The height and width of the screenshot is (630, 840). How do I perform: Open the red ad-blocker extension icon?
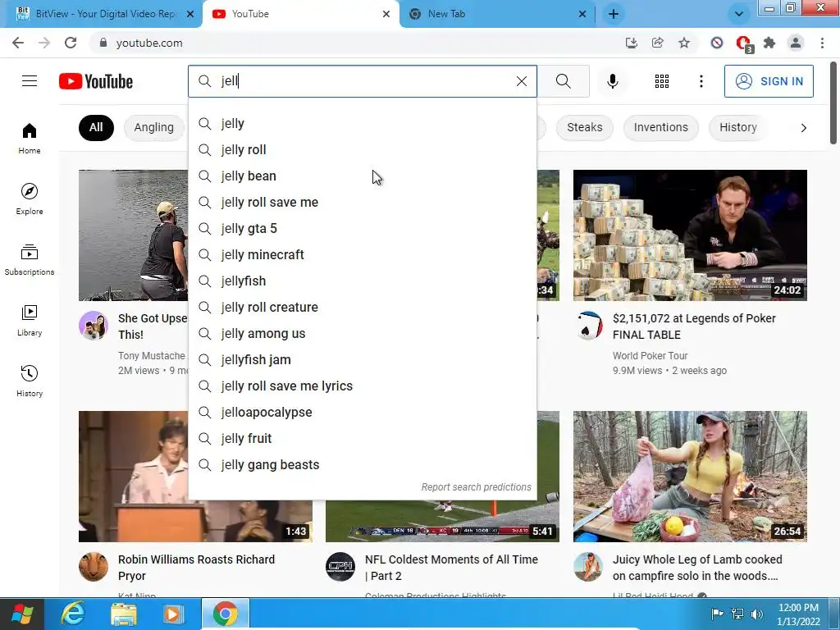click(743, 43)
